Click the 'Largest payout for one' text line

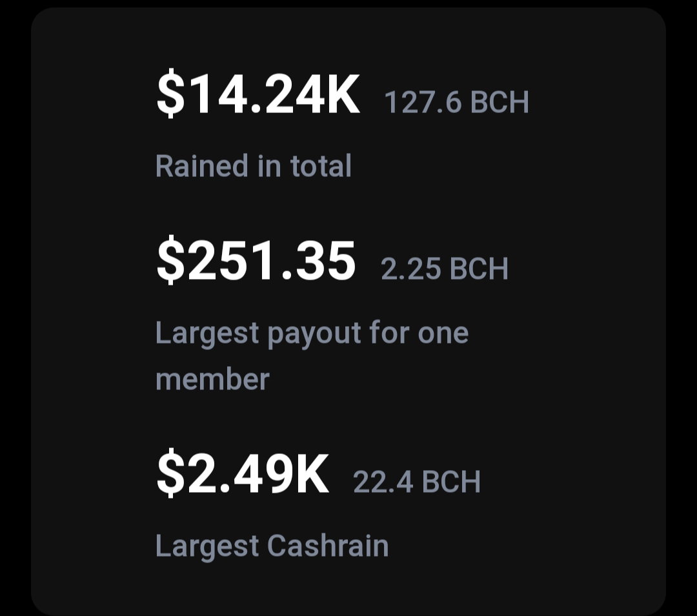312,334
